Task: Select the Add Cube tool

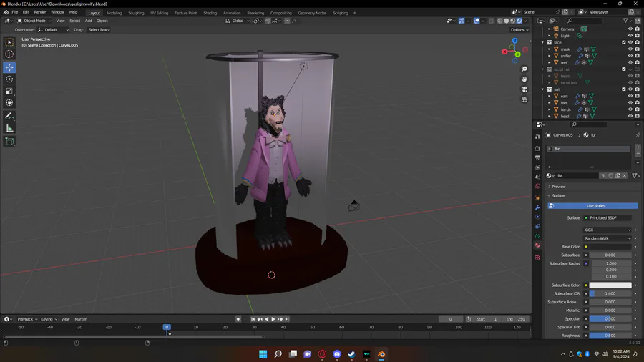Action: [9, 142]
